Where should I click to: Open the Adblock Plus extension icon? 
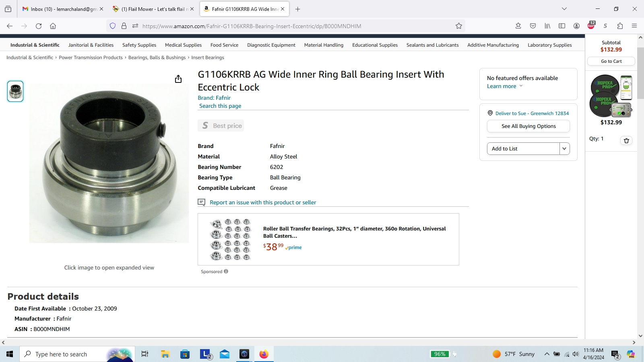591,25
